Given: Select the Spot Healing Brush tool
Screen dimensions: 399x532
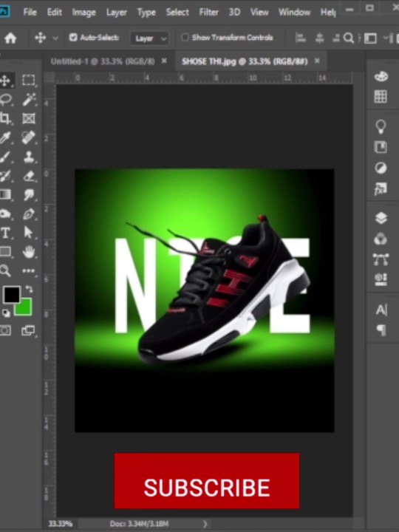Looking at the screenshot, I should [x=29, y=137].
